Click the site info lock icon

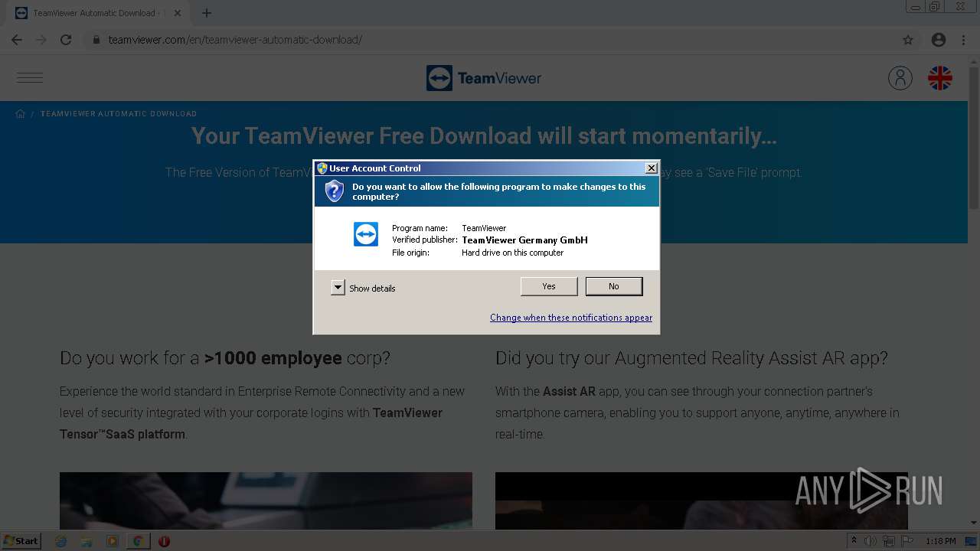click(96, 40)
